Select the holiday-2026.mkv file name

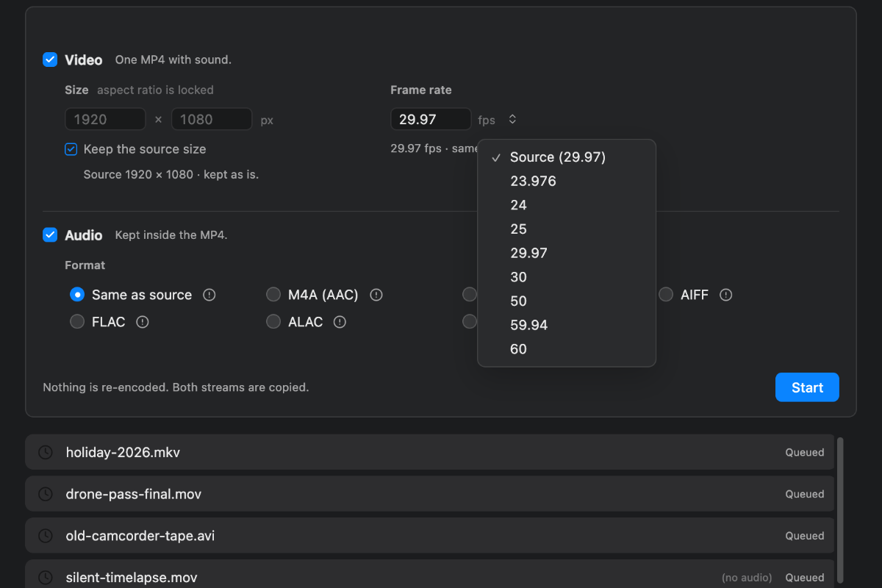pyautogui.click(x=123, y=452)
